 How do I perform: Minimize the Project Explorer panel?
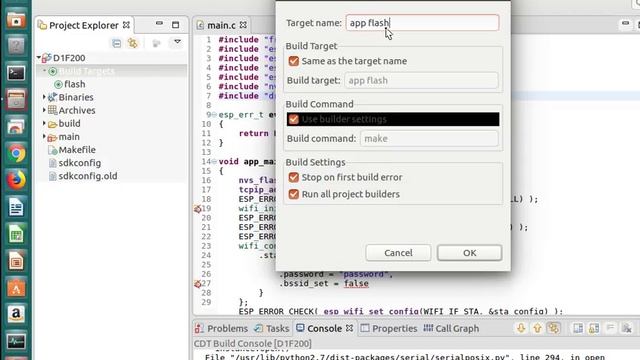[x=159, y=24]
